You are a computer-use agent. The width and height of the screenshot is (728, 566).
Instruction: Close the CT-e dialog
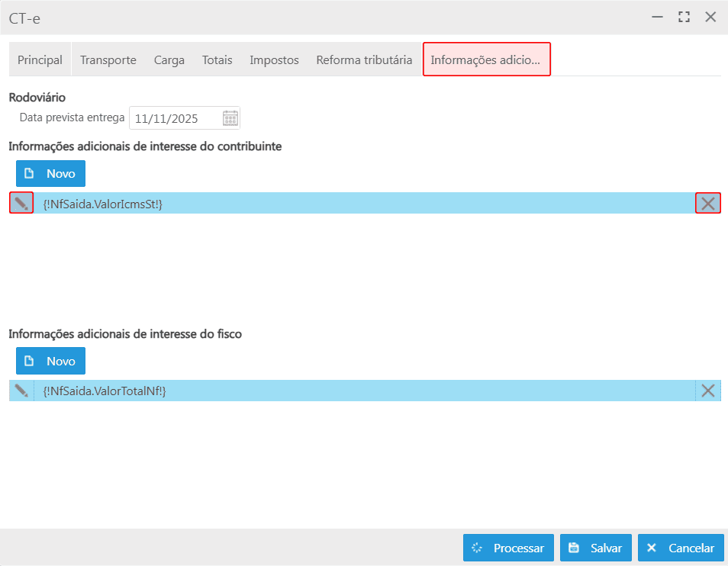pyautogui.click(x=710, y=17)
